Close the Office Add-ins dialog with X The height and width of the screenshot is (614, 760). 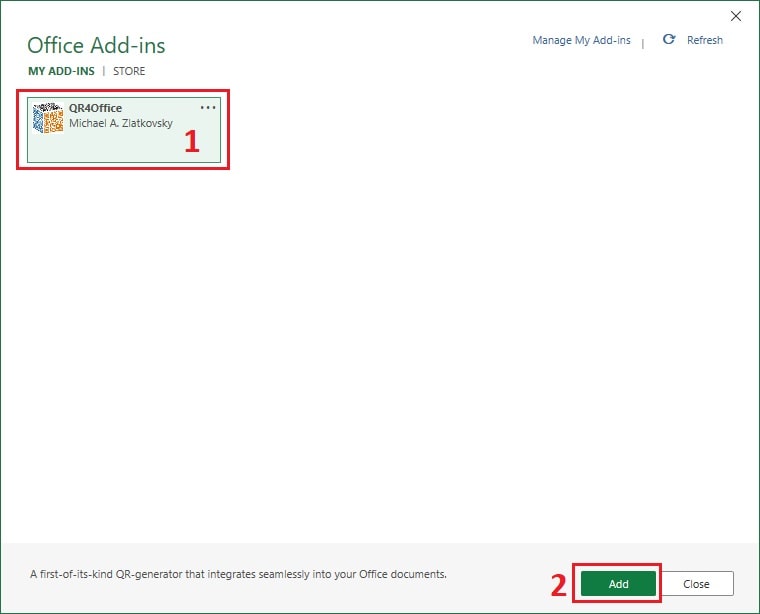pyautogui.click(x=735, y=16)
